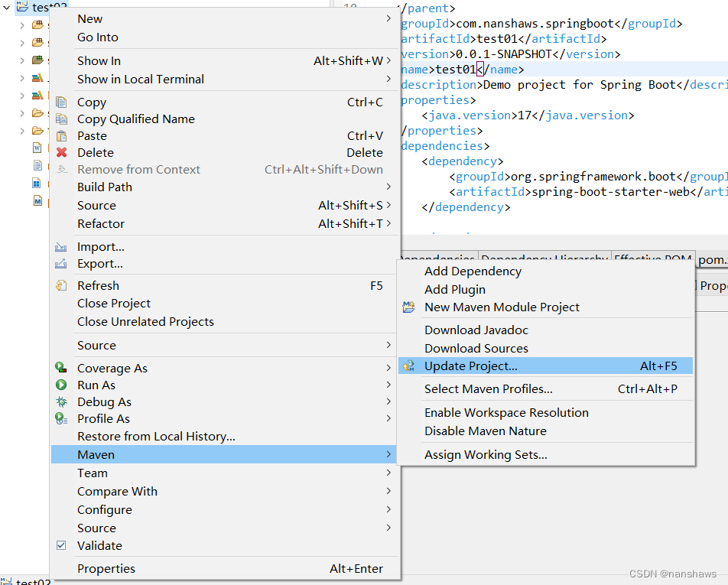Click the Export wizard icon
Viewport: 728px width, 585px height.
(62, 264)
